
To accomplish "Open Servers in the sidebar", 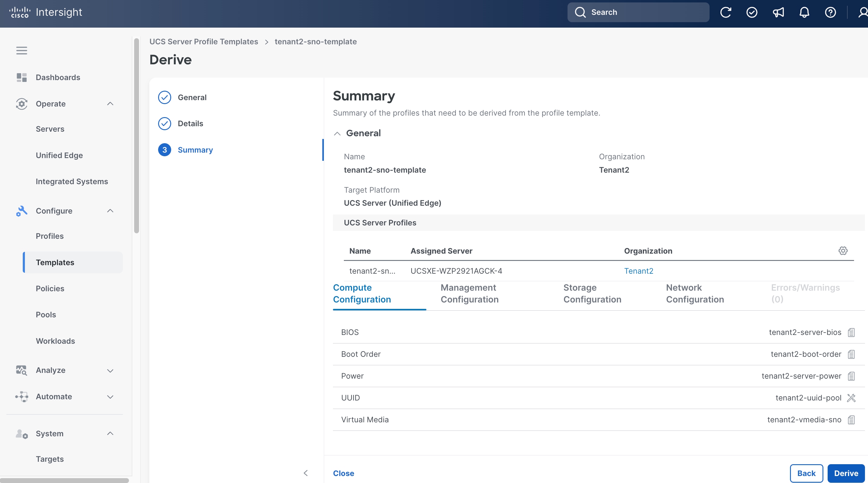I will point(50,129).
